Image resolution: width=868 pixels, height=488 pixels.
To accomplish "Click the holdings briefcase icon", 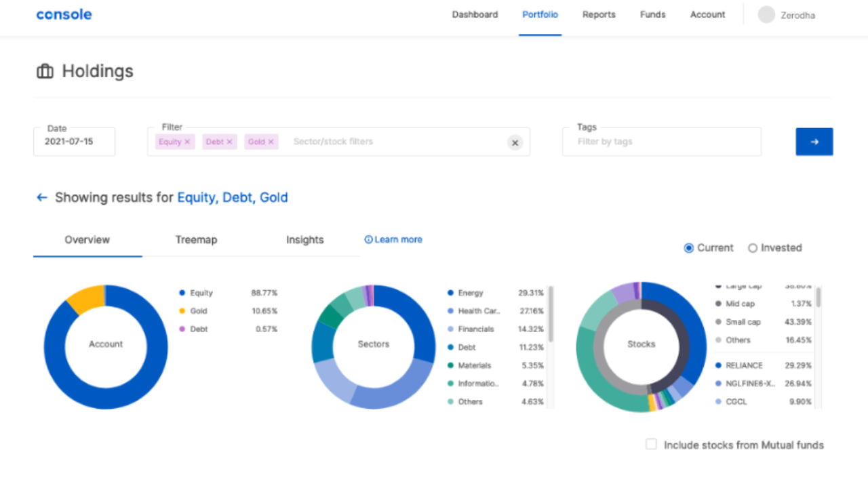I will tap(45, 71).
